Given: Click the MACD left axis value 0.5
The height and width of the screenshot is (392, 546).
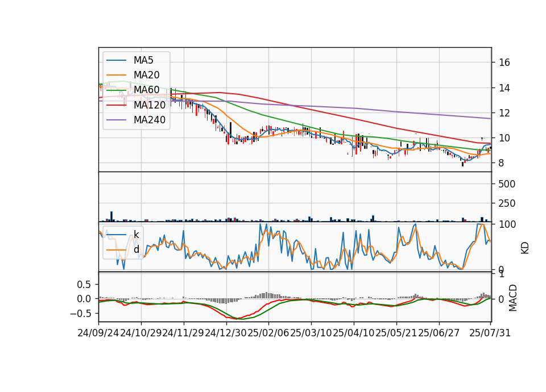Looking at the screenshot, I should tap(84, 285).
